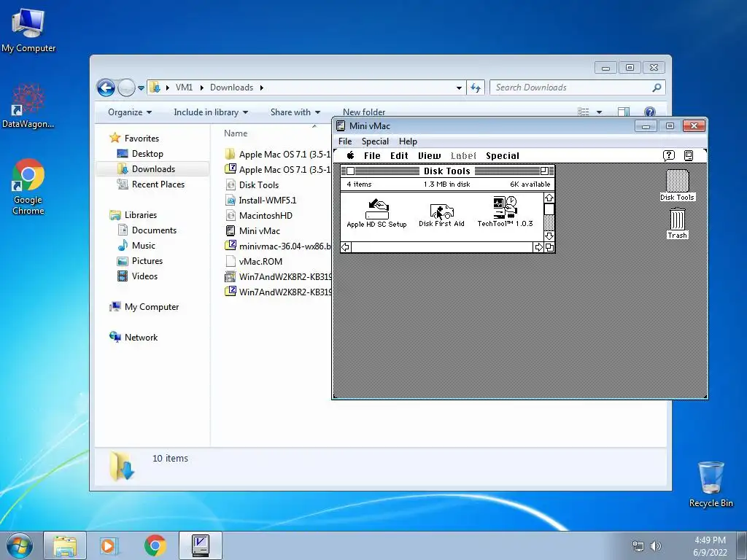The height and width of the screenshot is (560, 747).
Task: Click the Explorer Forward button
Action: coord(126,87)
